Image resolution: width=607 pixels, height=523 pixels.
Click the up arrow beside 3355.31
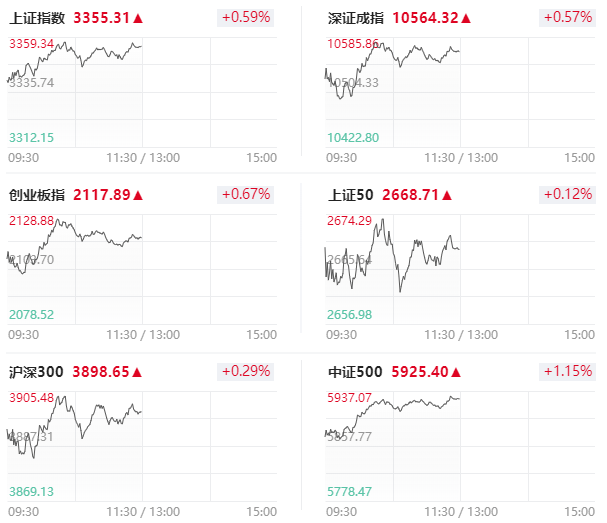[138, 18]
